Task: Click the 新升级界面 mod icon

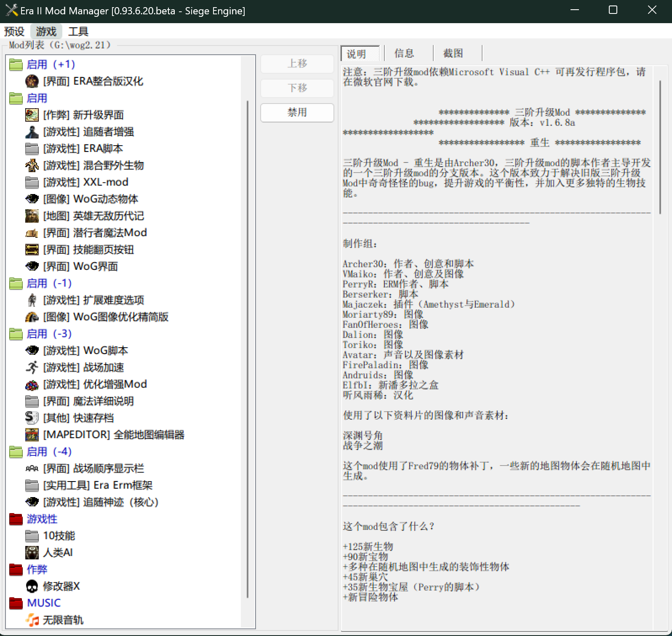Action: click(x=32, y=115)
